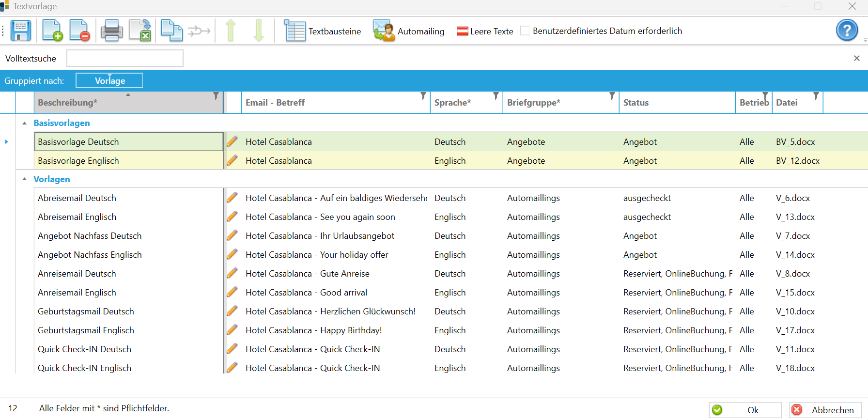Edit Basisvorlage Deutsch with pencil icon
This screenshot has width=868, height=420.
[x=232, y=141]
